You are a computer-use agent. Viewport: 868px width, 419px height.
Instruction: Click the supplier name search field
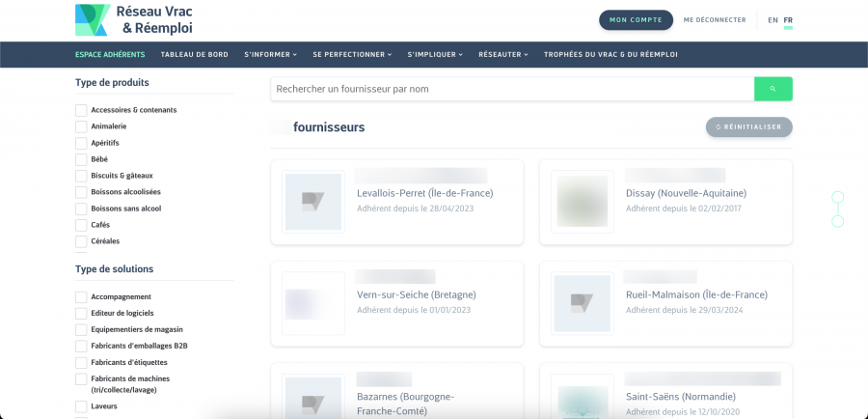click(x=513, y=89)
